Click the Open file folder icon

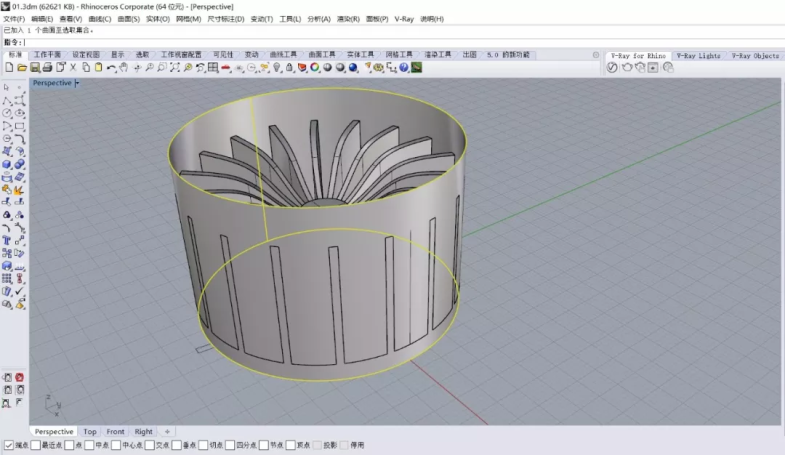click(x=22, y=68)
